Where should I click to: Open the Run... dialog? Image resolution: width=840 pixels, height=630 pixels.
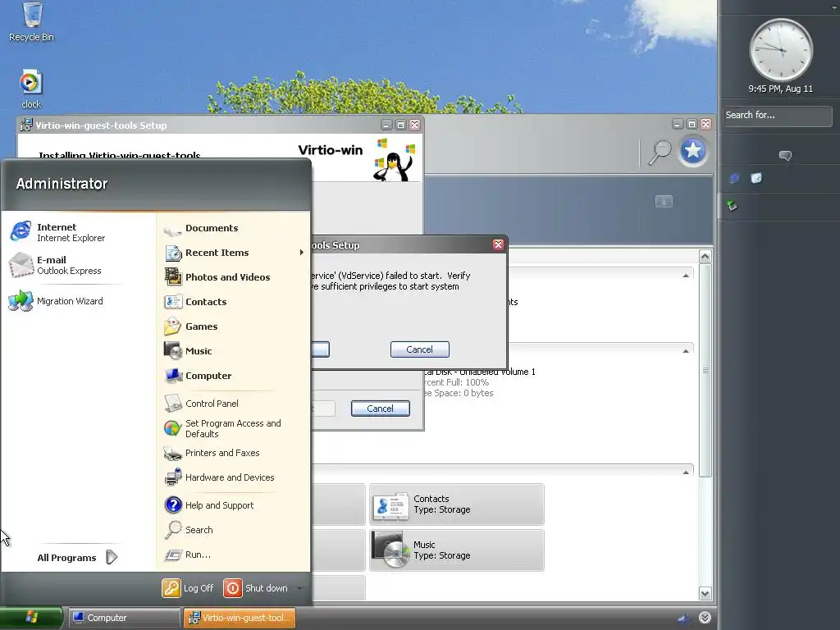tap(188, 555)
